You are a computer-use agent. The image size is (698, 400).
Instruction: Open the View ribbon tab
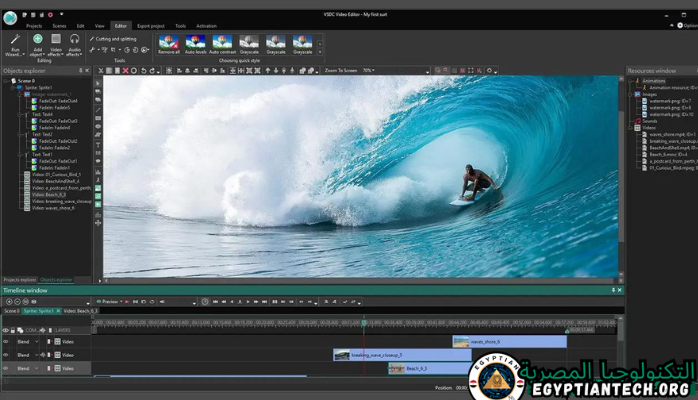click(99, 26)
